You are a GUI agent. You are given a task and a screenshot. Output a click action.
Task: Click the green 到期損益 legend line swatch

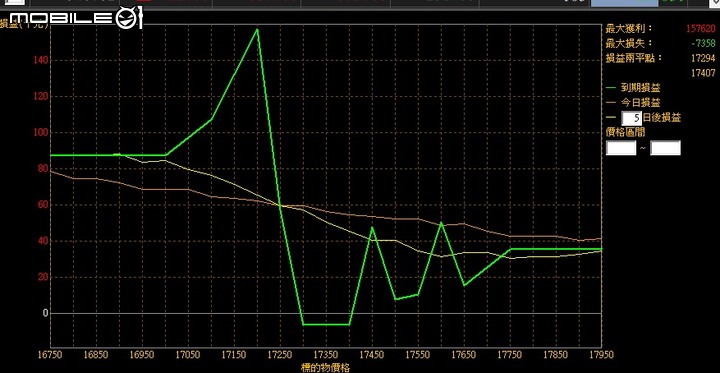click(x=611, y=87)
